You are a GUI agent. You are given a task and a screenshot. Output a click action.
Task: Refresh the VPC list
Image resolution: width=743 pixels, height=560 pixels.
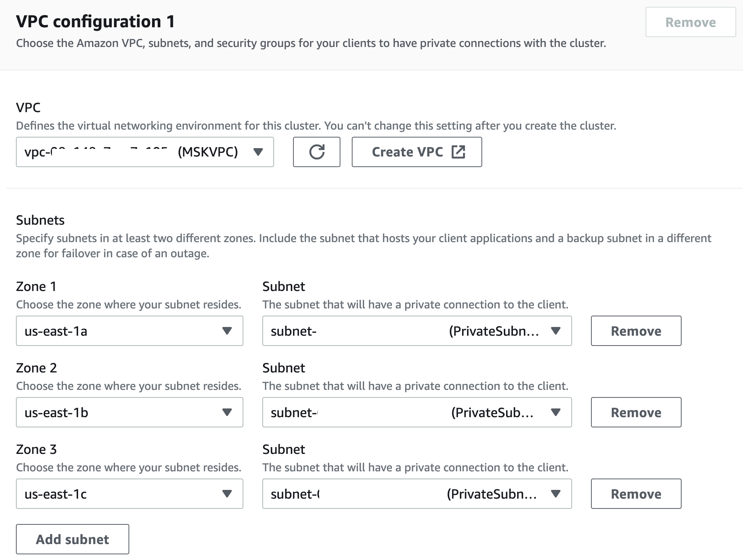point(317,152)
